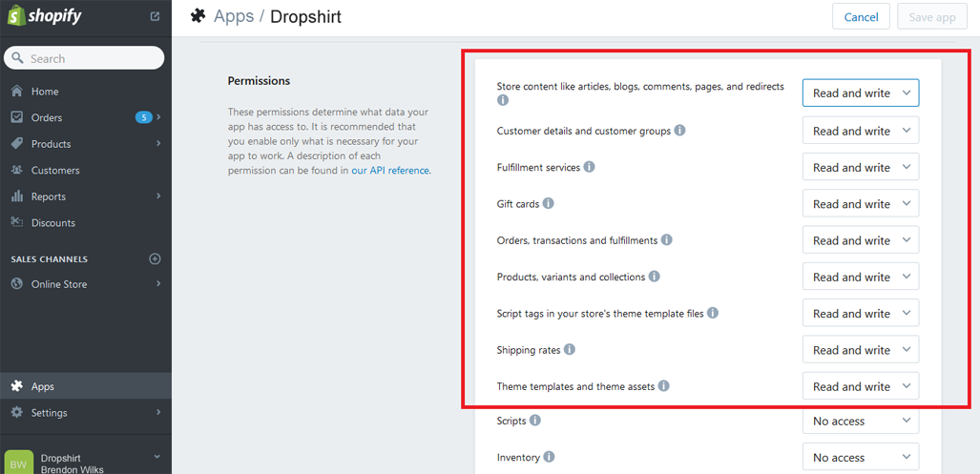Click the Search input field
This screenshot has height=474, width=980.
pyautogui.click(x=84, y=58)
